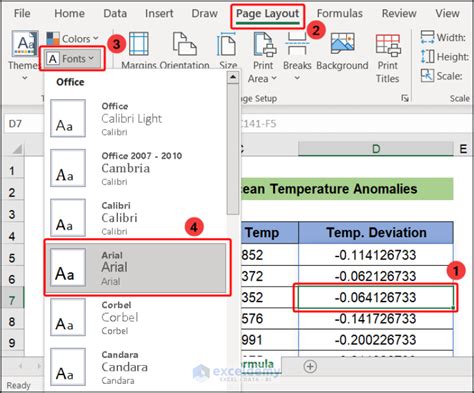Click cell with -0.200226733
The height and width of the screenshot is (393, 474).
(x=376, y=340)
